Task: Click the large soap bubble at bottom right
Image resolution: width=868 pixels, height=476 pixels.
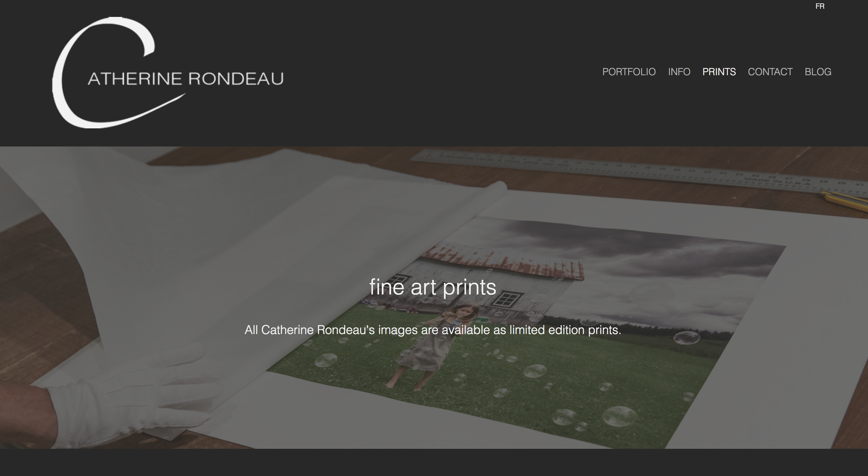Action: (619, 416)
